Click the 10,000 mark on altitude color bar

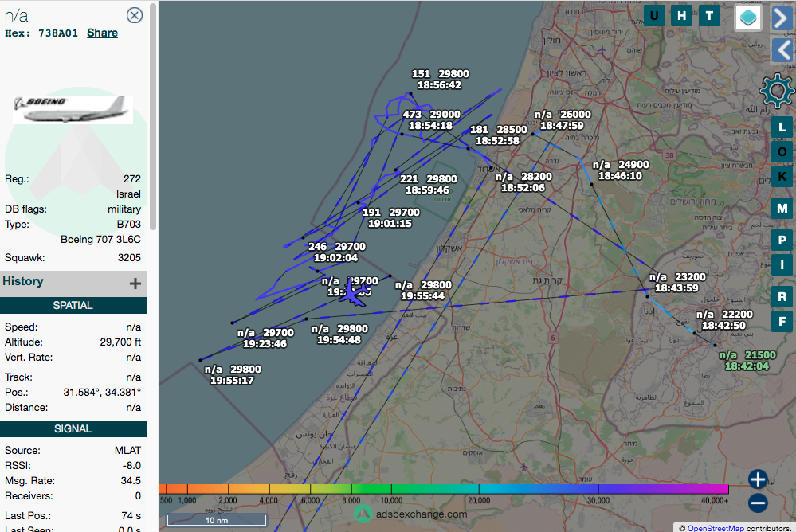[391, 500]
